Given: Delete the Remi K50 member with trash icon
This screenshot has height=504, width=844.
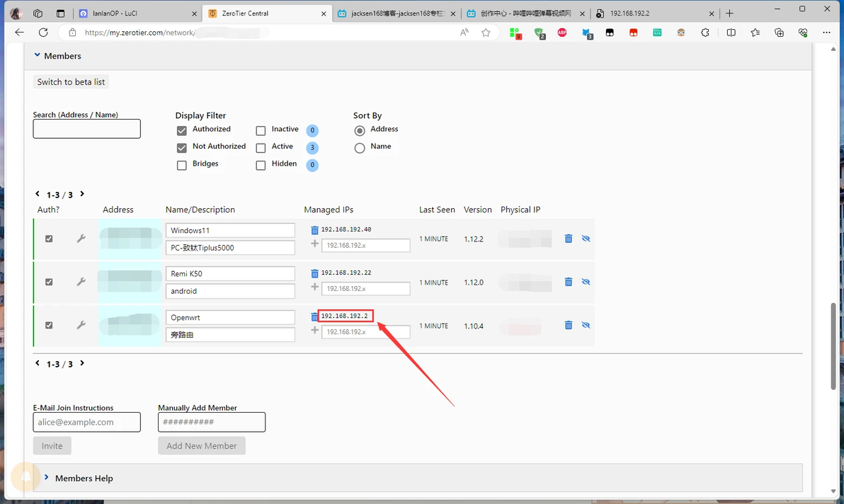Looking at the screenshot, I should point(569,282).
